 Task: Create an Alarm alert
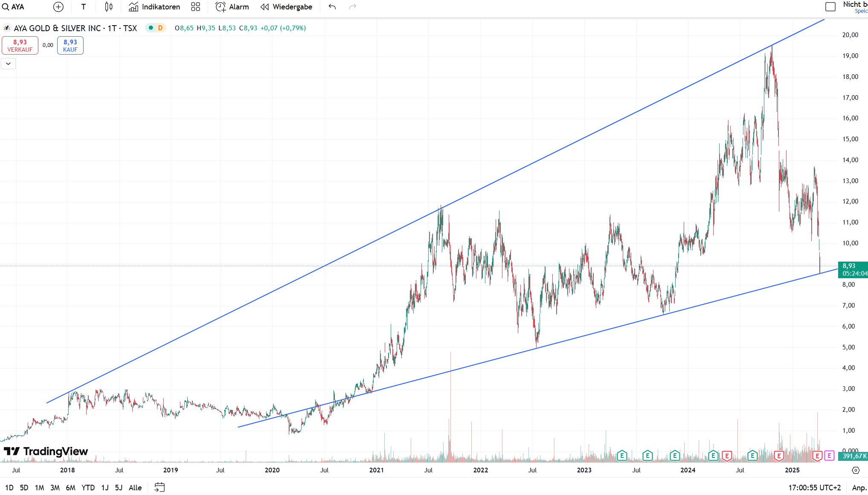232,7
